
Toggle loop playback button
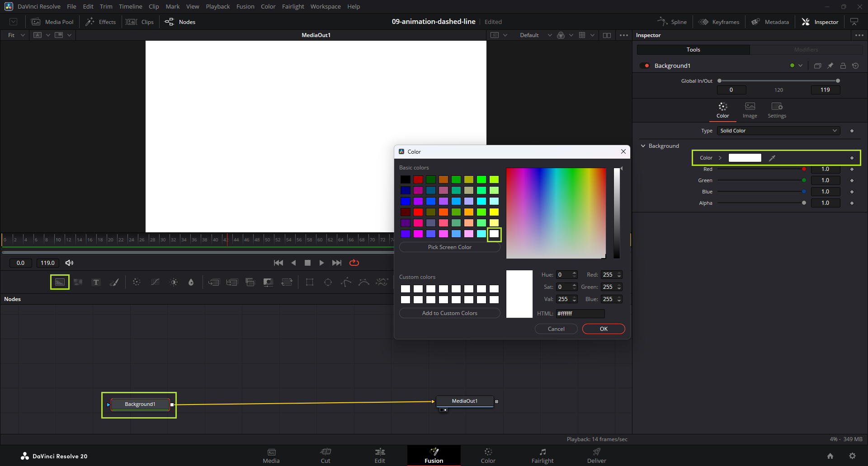click(354, 263)
